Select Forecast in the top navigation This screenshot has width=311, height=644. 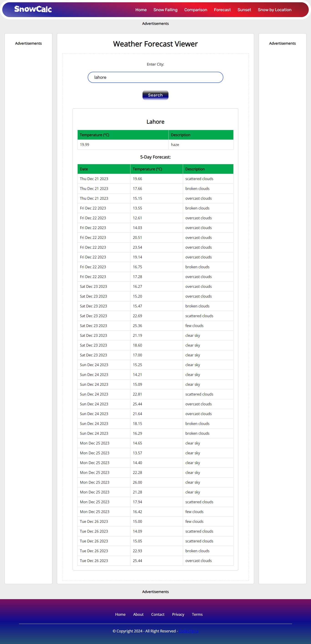coord(222,10)
